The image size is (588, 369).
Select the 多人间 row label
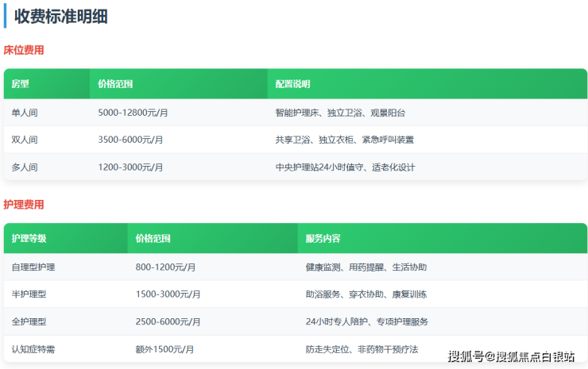pyautogui.click(x=25, y=167)
